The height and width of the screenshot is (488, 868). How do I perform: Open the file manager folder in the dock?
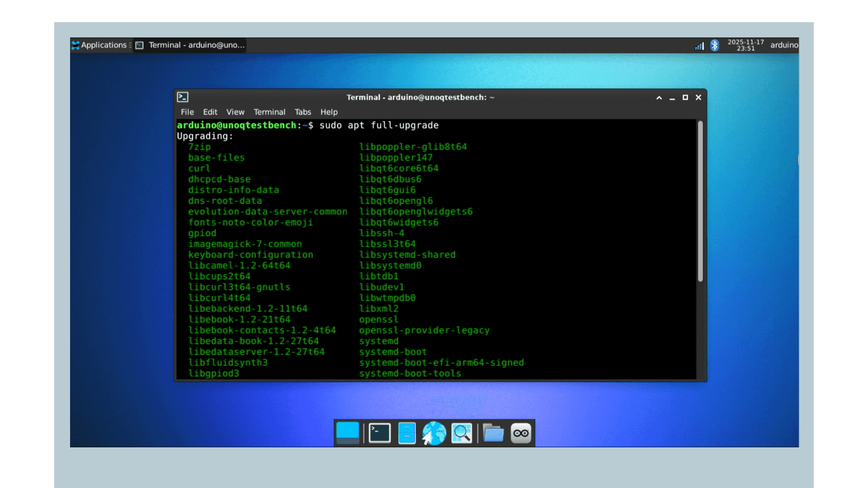click(492, 433)
